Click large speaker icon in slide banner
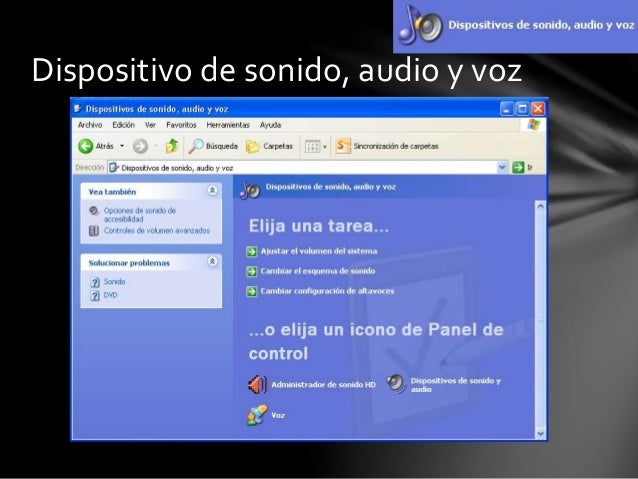 pyautogui.click(x=421, y=25)
